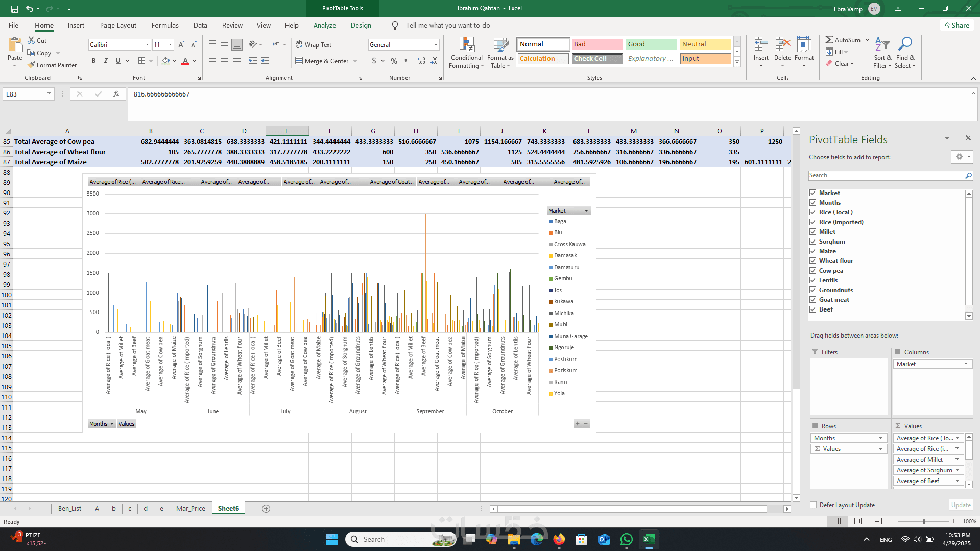Viewport: 980px width, 551px height.
Task: Uncheck the Goat meat field checkbox
Action: [x=812, y=300]
